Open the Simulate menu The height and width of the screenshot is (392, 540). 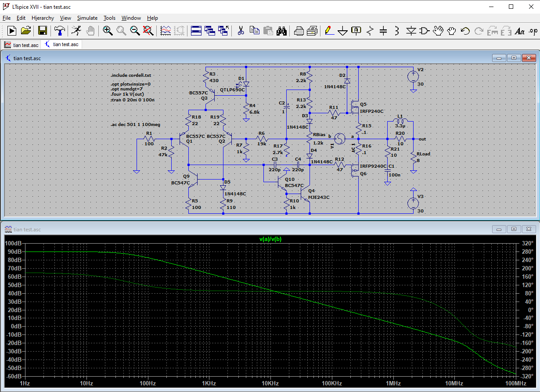tap(87, 18)
